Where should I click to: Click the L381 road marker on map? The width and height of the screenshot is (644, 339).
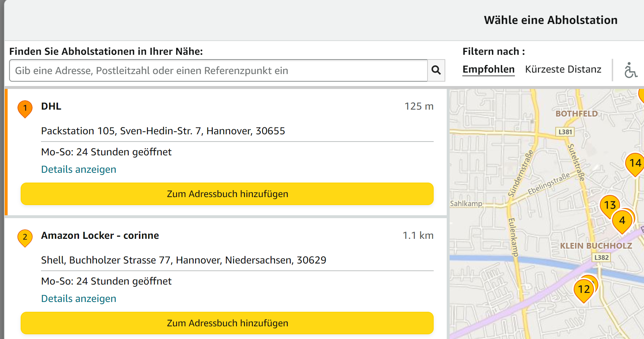[x=565, y=132]
